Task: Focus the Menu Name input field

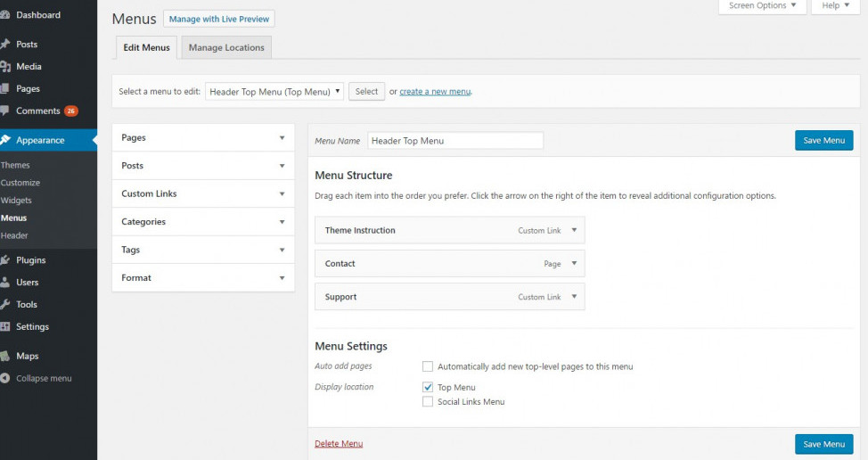Action: pyautogui.click(x=455, y=141)
